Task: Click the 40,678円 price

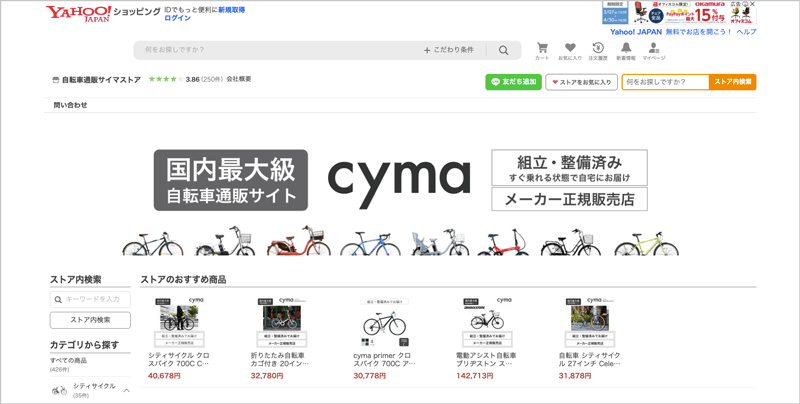Action: [164, 376]
